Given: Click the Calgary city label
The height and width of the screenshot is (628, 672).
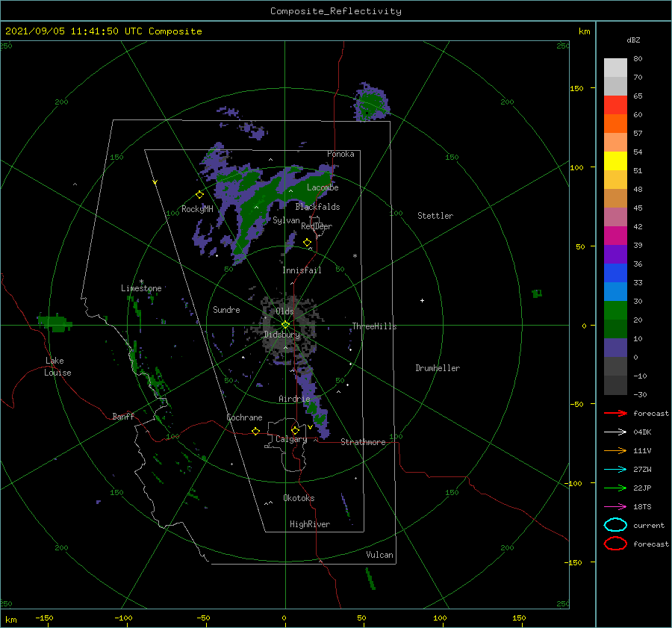Looking at the screenshot, I should [291, 439].
